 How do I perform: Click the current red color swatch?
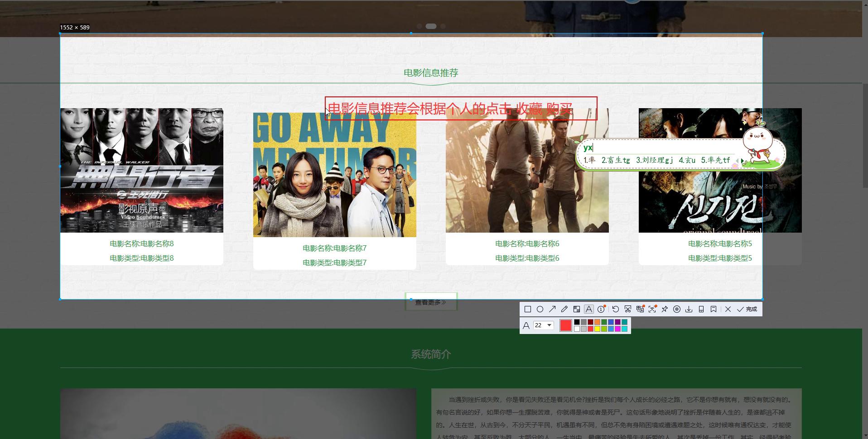point(566,325)
